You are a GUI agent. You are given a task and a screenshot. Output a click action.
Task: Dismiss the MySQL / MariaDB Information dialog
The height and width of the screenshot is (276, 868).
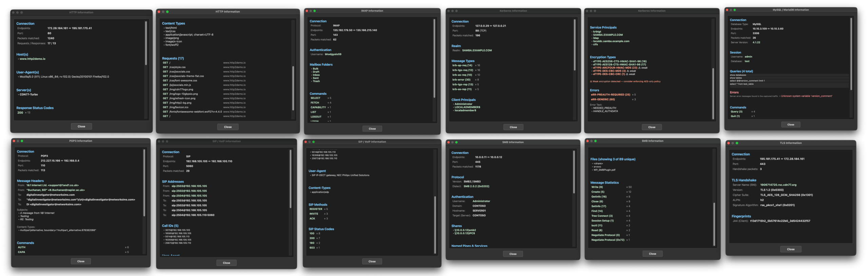(x=791, y=125)
